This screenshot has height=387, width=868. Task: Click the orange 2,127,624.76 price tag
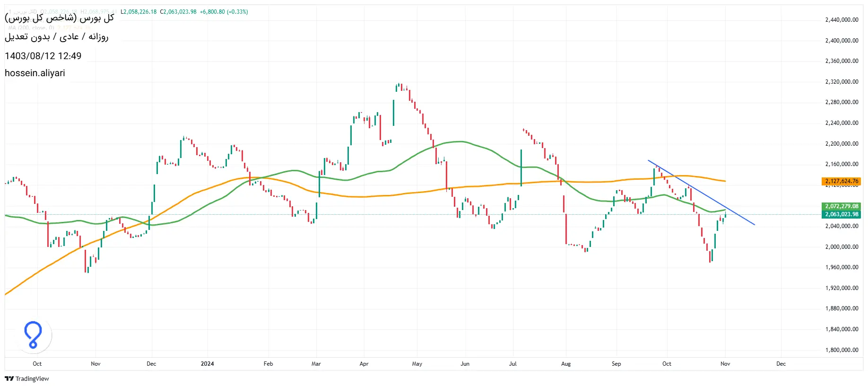(842, 181)
